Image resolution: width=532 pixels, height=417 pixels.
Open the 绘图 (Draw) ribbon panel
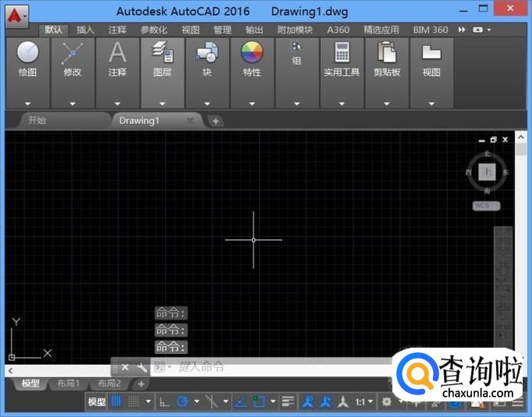(x=28, y=72)
